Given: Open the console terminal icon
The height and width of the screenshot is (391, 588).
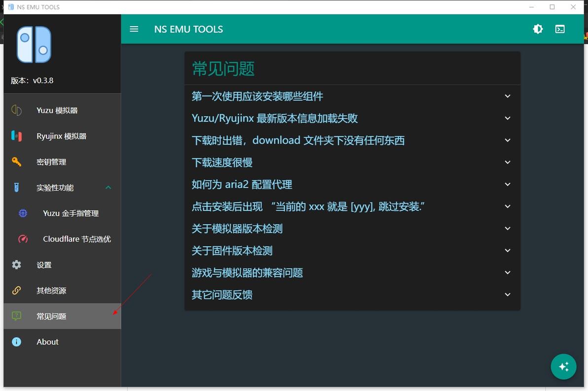Looking at the screenshot, I should tap(560, 29).
